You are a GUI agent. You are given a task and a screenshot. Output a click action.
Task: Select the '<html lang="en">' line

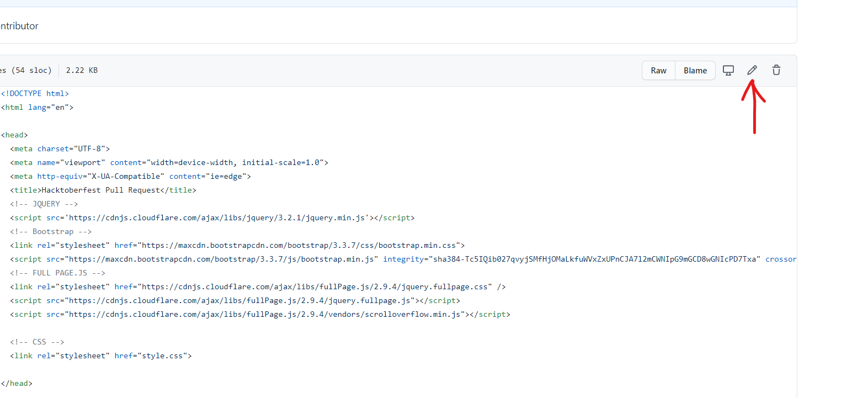pyautogui.click(x=37, y=108)
